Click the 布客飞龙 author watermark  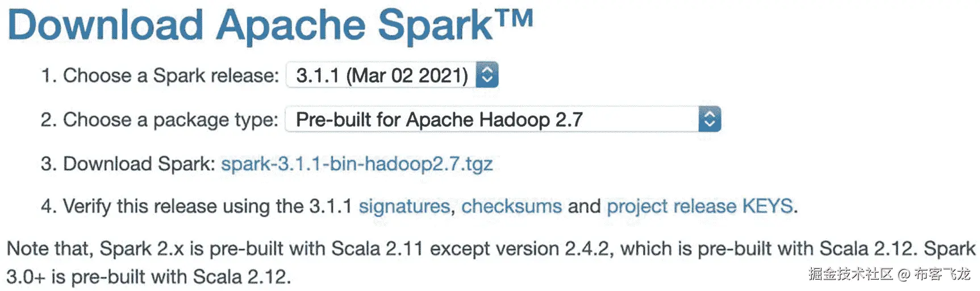click(x=943, y=274)
